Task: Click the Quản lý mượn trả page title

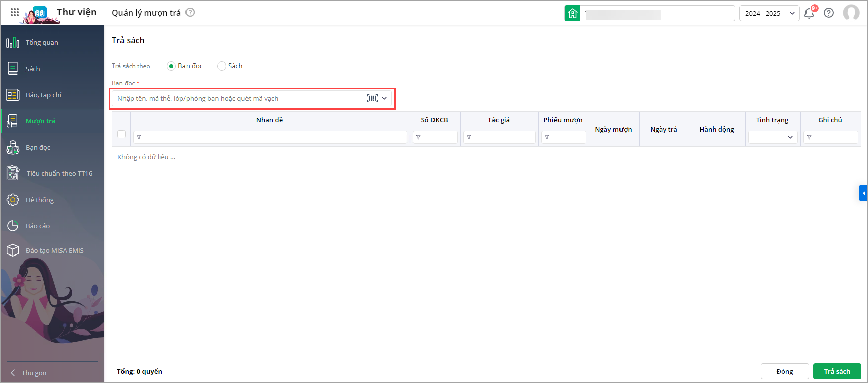Action: coord(146,13)
